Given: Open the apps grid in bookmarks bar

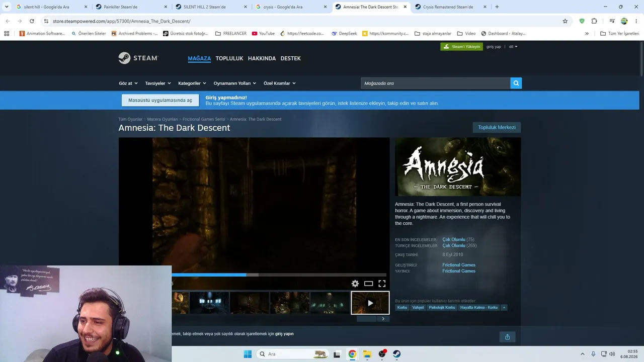Looking at the screenshot, I should click(7, 34).
